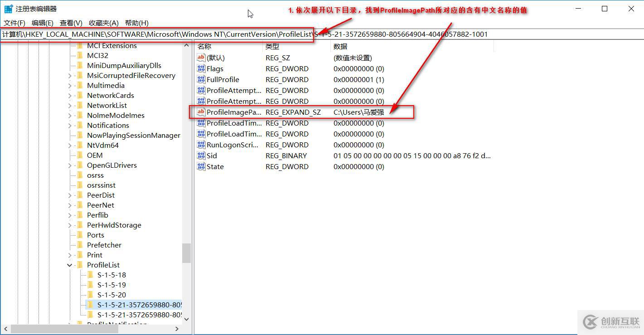Click the MiniDumpAuxiliaryDlls folder icon
Viewport: 644px width, 335px height.
80,65
